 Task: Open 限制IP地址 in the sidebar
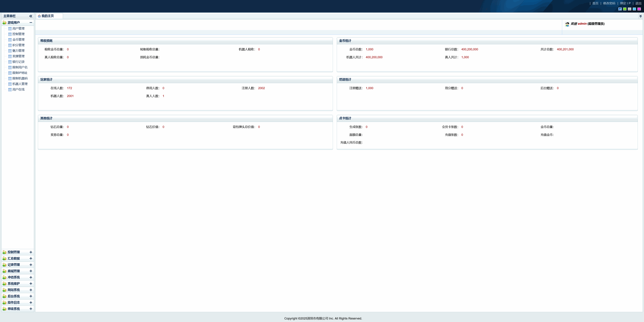pyautogui.click(x=20, y=73)
